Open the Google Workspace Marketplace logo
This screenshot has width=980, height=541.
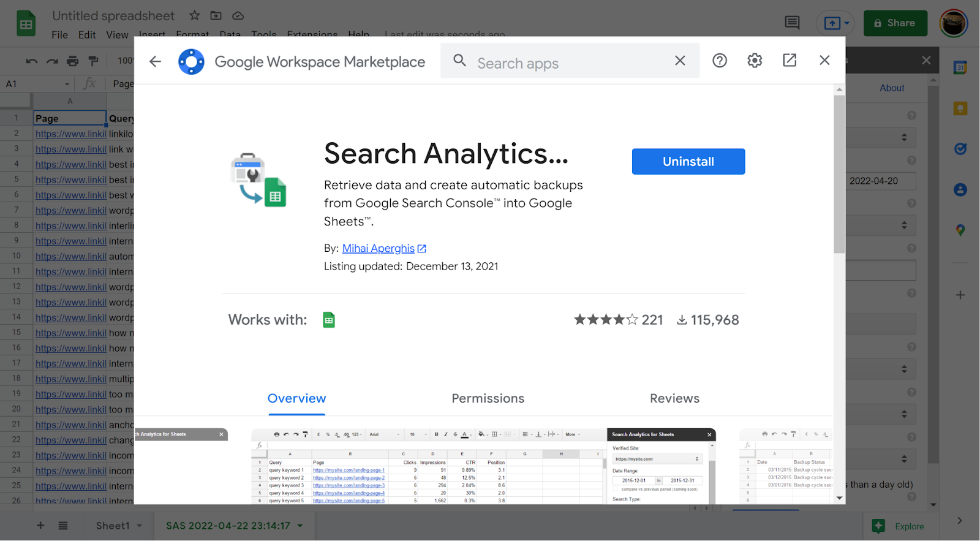(191, 62)
